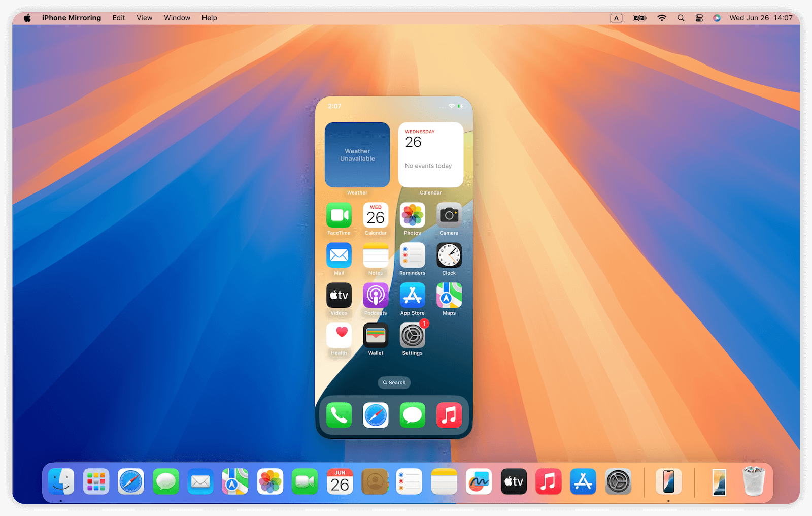The height and width of the screenshot is (516, 812).
Task: Open the Wallet app on iPhone
Action: pyautogui.click(x=376, y=336)
